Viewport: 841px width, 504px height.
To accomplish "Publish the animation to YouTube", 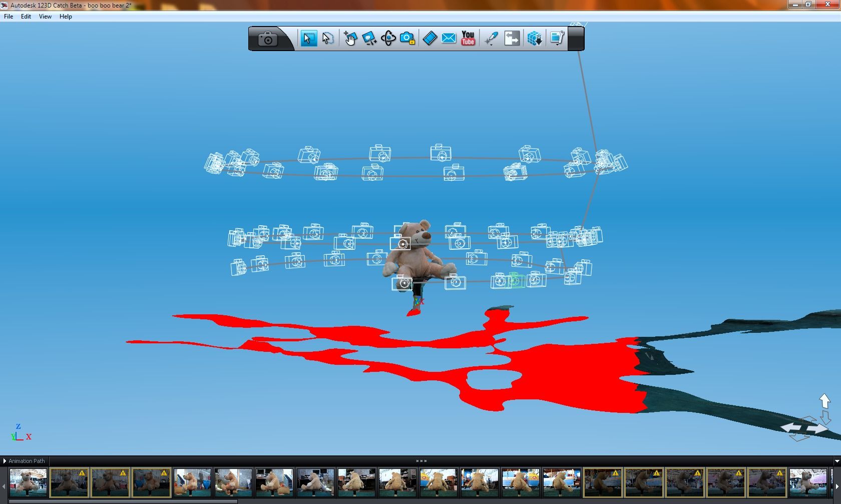I will [468, 38].
